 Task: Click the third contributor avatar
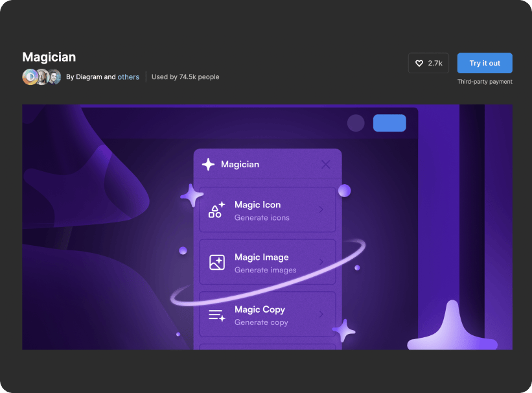(54, 77)
